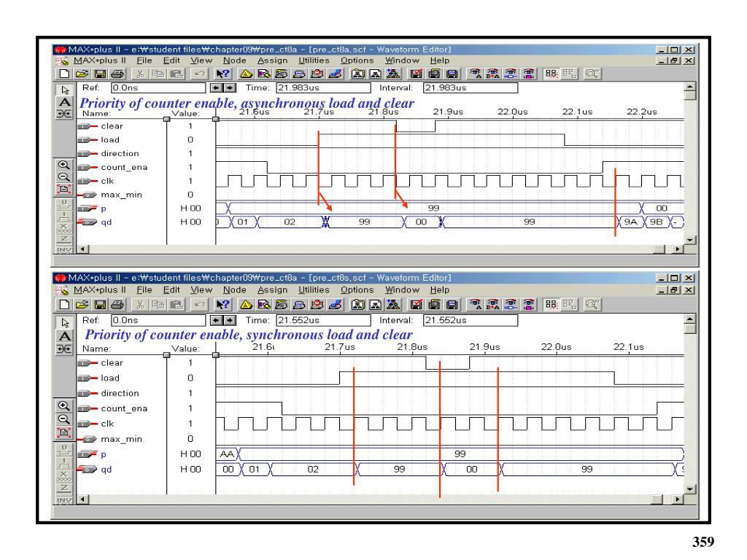Open the View menu in pre_ct8s window

tap(201, 289)
